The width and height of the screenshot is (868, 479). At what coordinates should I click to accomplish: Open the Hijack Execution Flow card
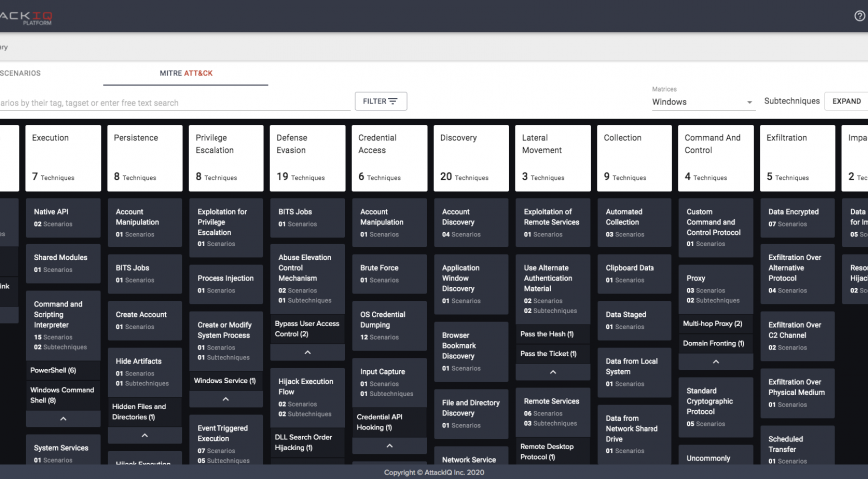[307, 397]
